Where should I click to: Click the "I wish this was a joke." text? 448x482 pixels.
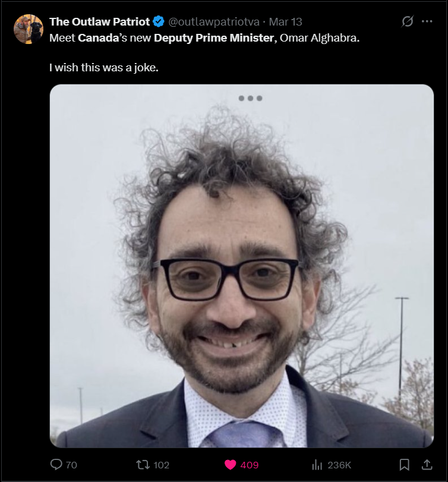(104, 67)
